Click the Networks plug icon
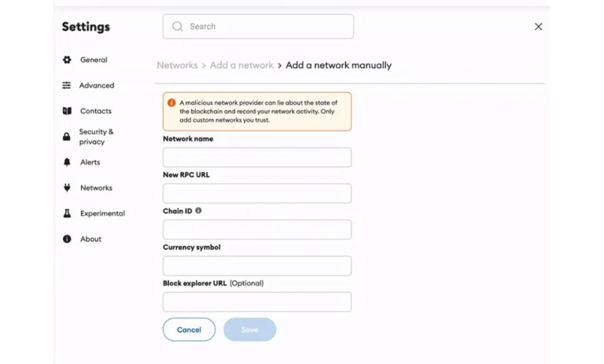Viewport: 604px width, 364px height. tap(67, 188)
